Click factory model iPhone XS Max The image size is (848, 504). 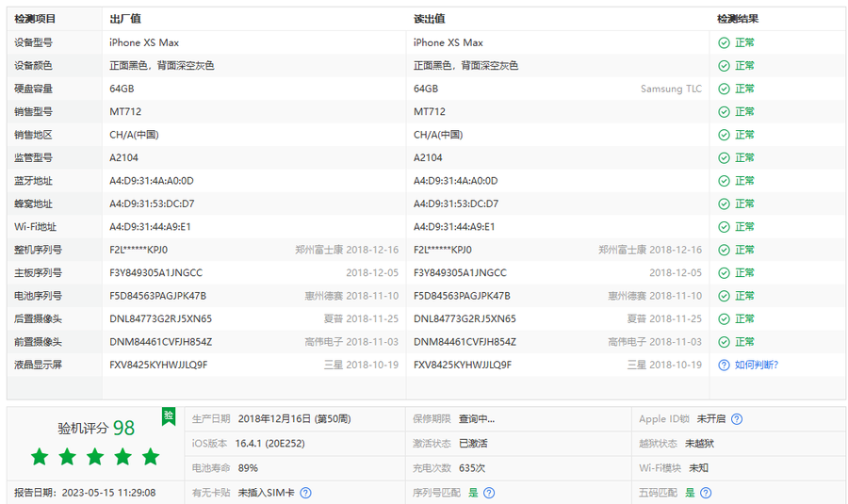(x=144, y=42)
